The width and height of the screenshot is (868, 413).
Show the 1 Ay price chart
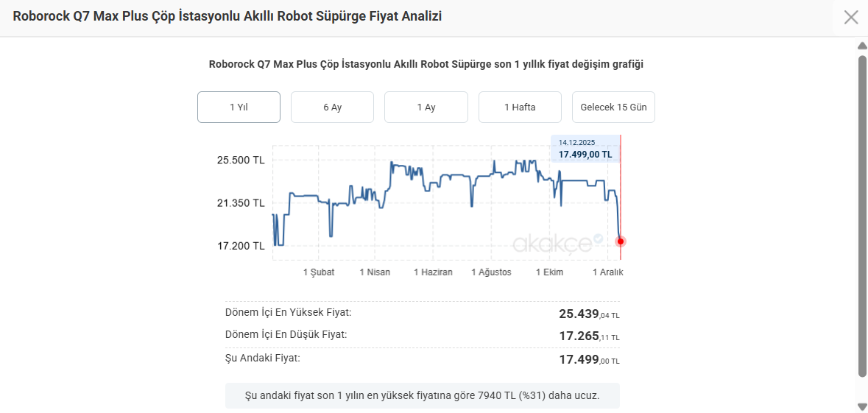pyautogui.click(x=426, y=107)
